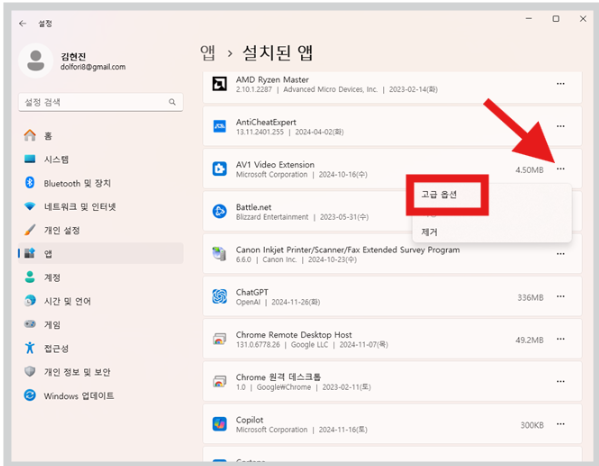Click the 4.50MB size of AV1 Video Extension
Image resolution: width=599 pixels, height=466 pixels.
pos(529,170)
